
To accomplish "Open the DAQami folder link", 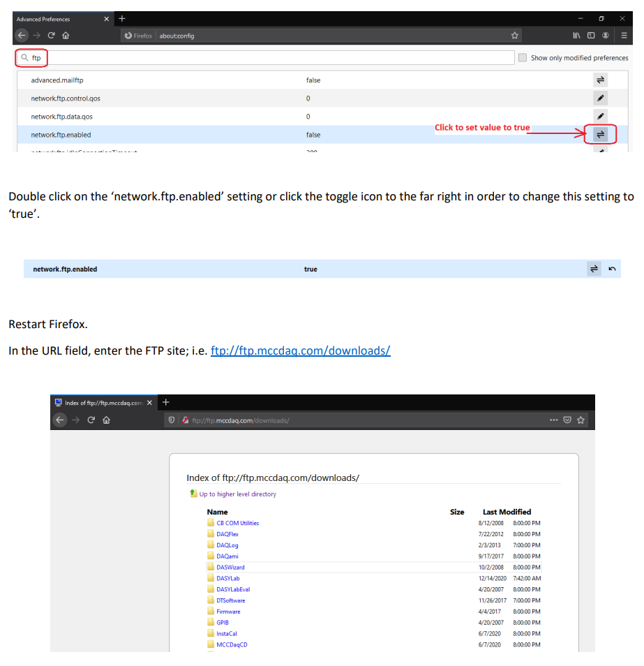I will pos(227,556).
